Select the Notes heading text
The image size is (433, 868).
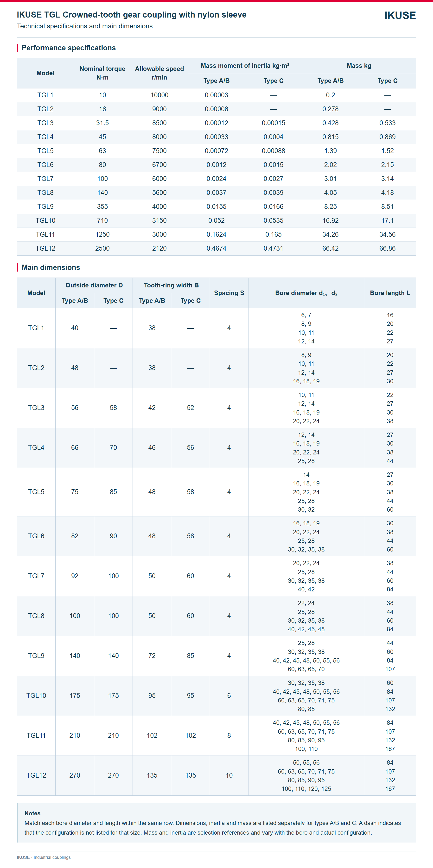32,813
